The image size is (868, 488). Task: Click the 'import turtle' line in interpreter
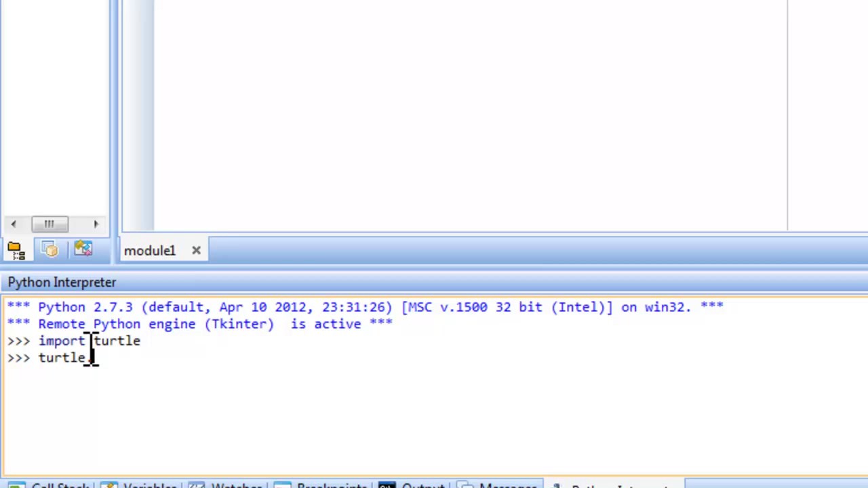coord(90,341)
